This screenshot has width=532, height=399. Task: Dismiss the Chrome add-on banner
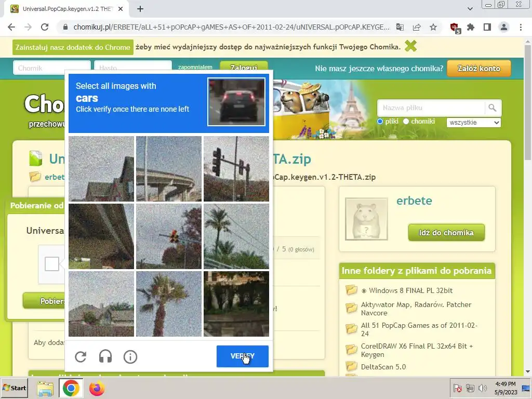click(410, 46)
